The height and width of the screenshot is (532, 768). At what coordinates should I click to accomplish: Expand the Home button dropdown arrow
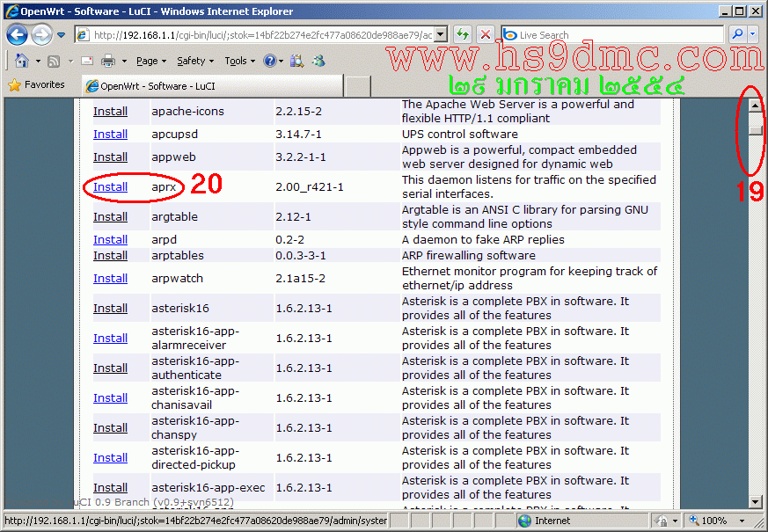pos(38,62)
